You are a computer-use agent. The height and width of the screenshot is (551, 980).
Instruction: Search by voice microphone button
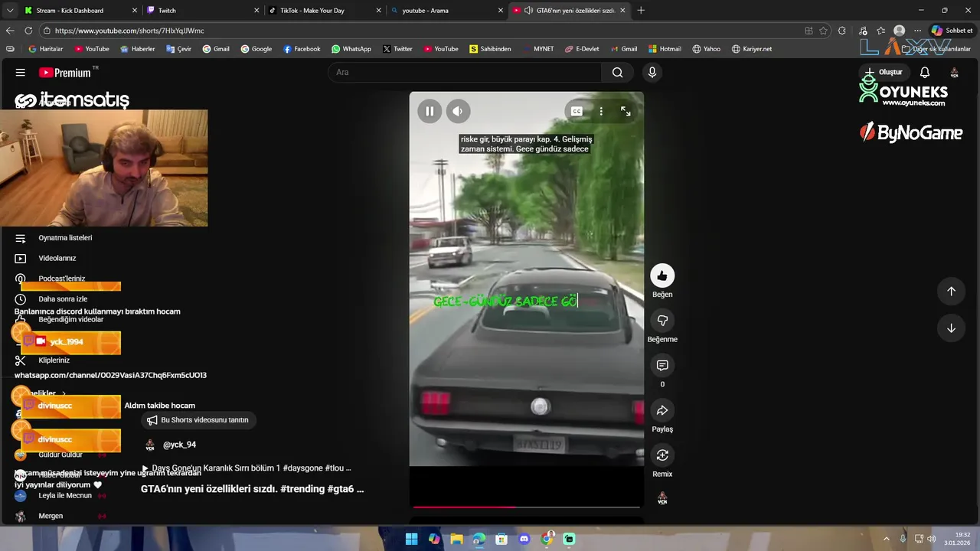[652, 72]
